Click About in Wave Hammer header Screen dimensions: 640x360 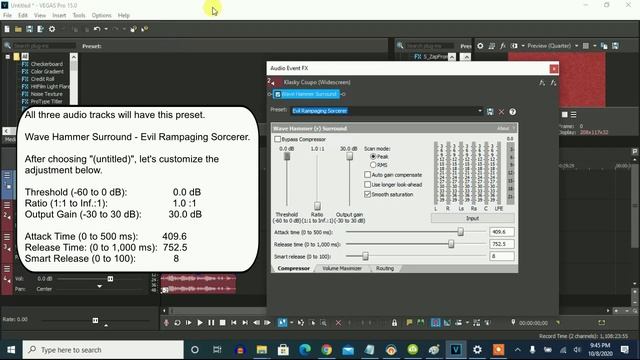[x=503, y=129]
